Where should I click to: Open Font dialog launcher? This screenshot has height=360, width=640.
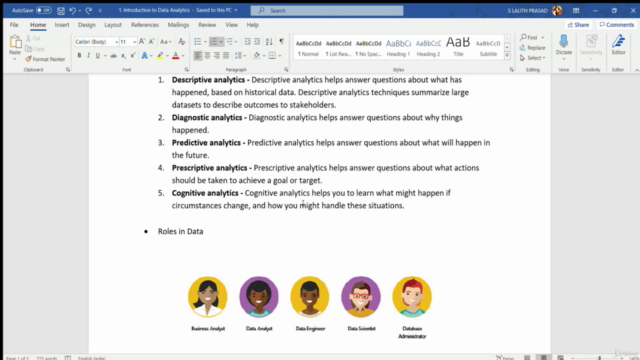pyautogui.click(x=187, y=70)
